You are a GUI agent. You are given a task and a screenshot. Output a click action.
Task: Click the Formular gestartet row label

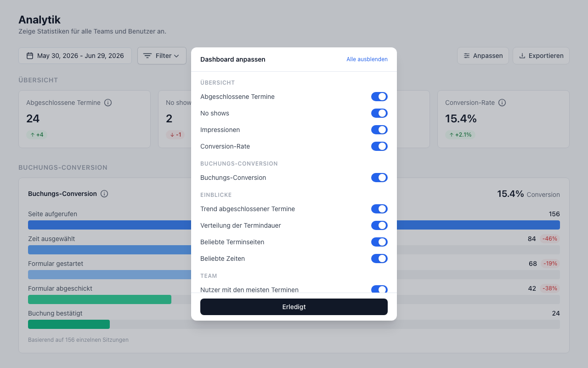tap(56, 264)
